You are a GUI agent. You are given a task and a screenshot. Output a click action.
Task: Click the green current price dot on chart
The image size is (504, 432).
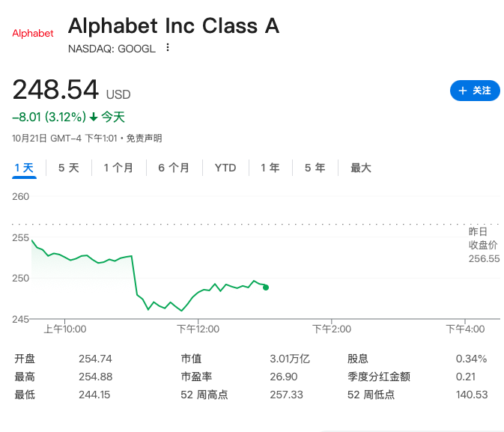(266, 288)
